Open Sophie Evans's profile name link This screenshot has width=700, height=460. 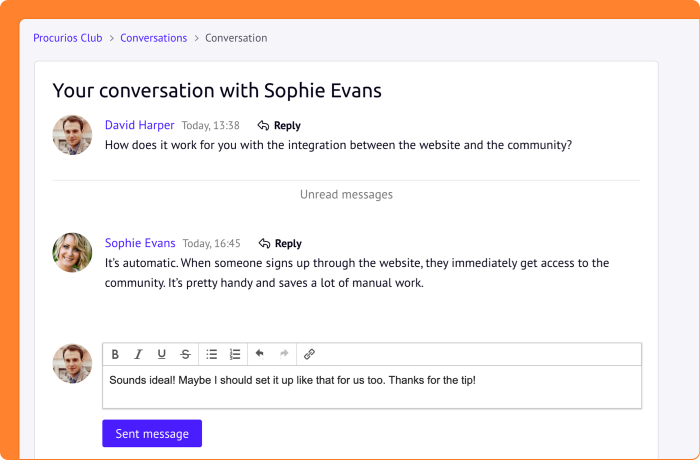point(140,243)
